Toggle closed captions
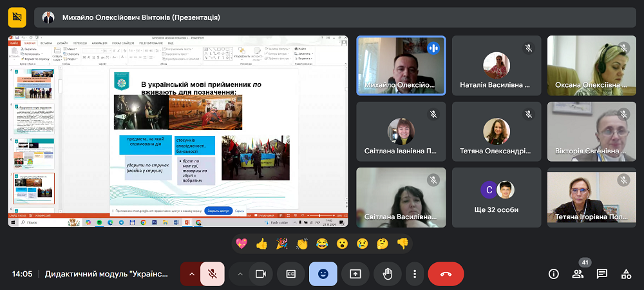Viewport: 644px width, 290px height. tap(291, 274)
